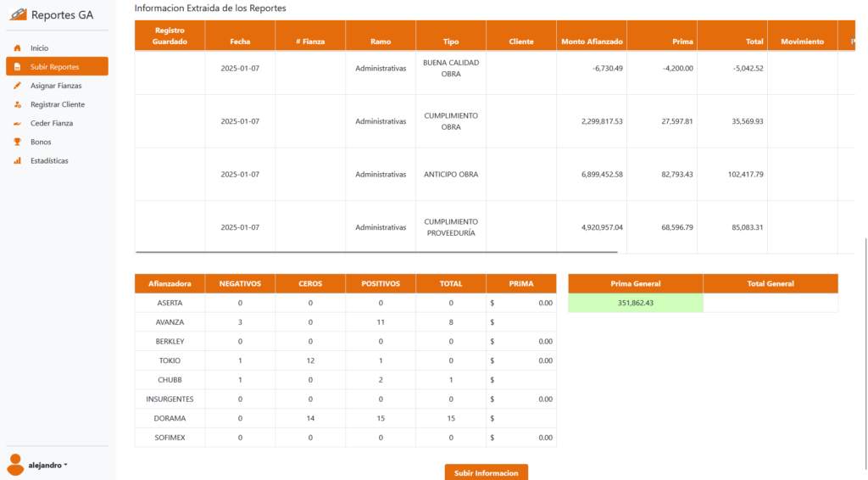Open the Ceder Fianza menu label
This screenshot has width=868, height=480.
52,123
